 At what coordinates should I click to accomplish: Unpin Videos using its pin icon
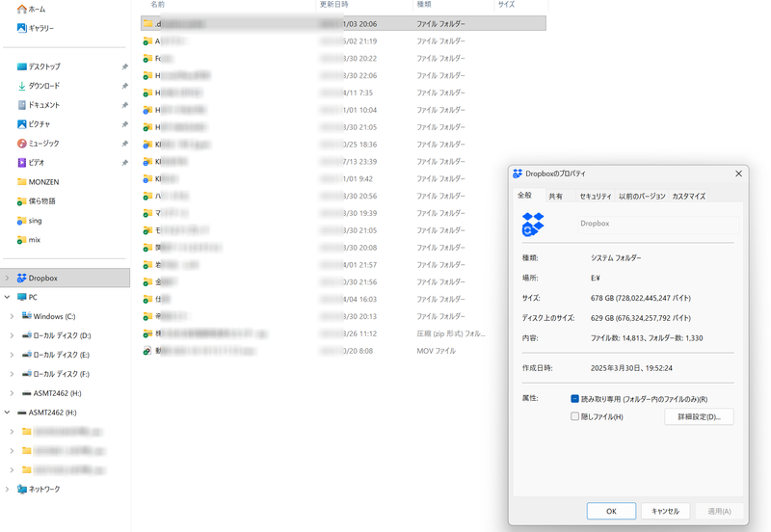[x=125, y=162]
